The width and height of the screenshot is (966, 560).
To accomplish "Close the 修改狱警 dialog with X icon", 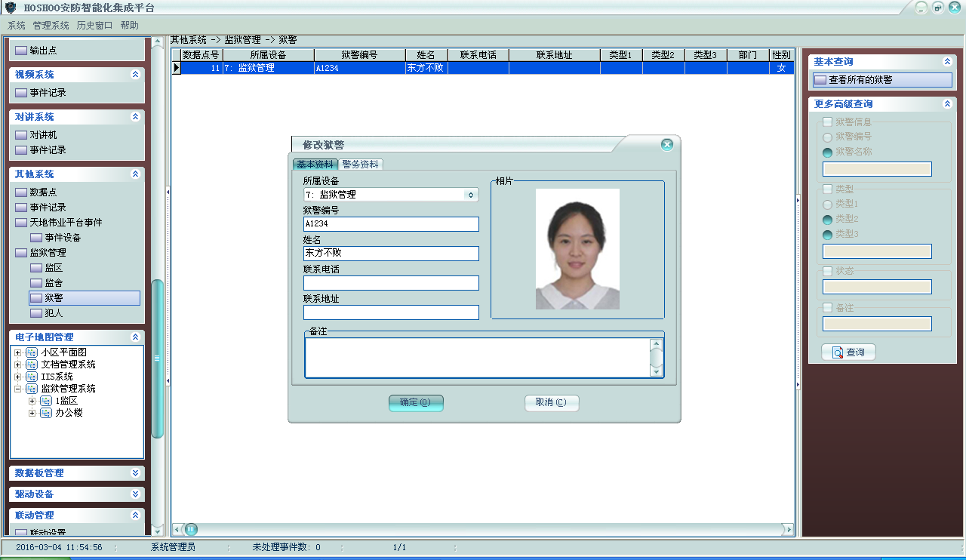I will click(666, 145).
